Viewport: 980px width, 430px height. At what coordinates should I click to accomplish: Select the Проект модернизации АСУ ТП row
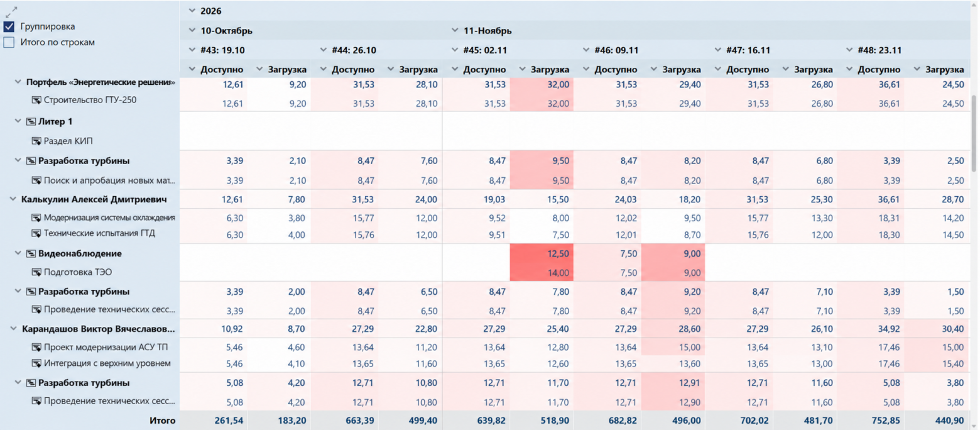tap(490, 347)
